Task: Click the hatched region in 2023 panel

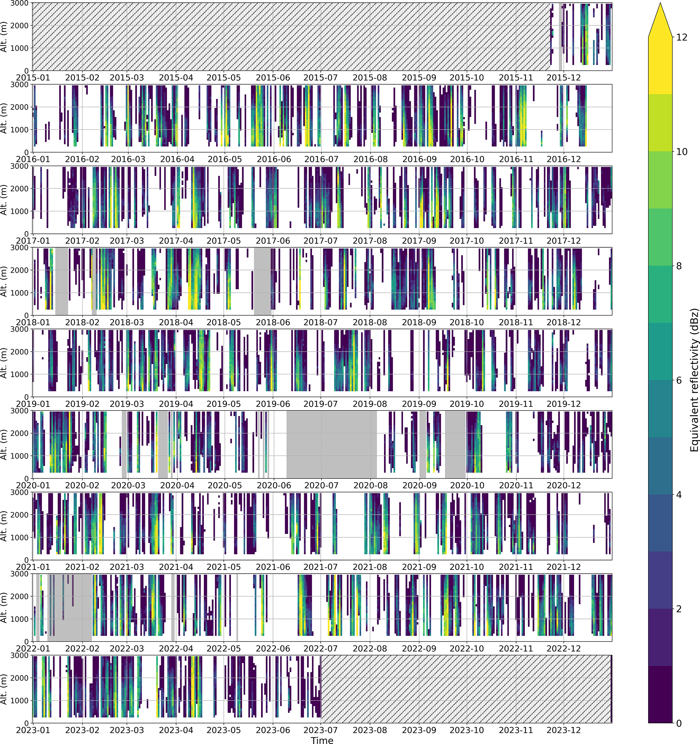Action: (466, 689)
